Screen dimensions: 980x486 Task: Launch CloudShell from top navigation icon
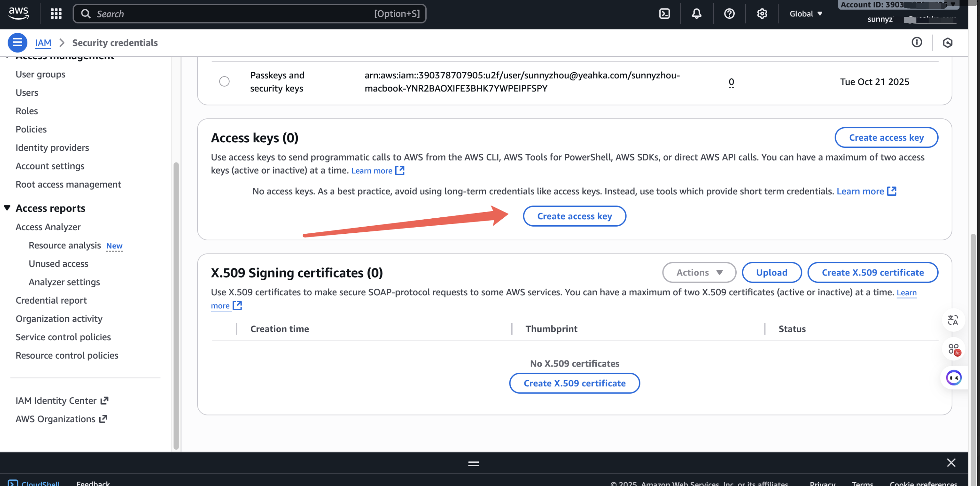pos(664,14)
